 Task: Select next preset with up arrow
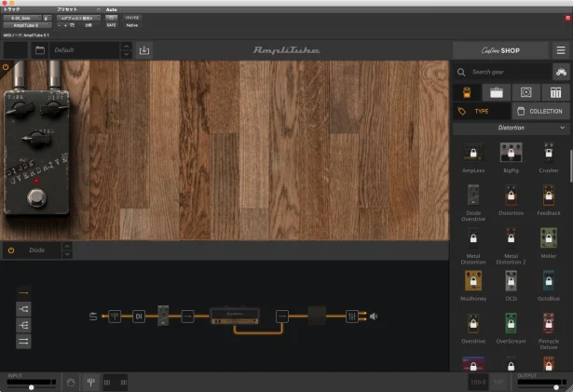coord(126,46)
